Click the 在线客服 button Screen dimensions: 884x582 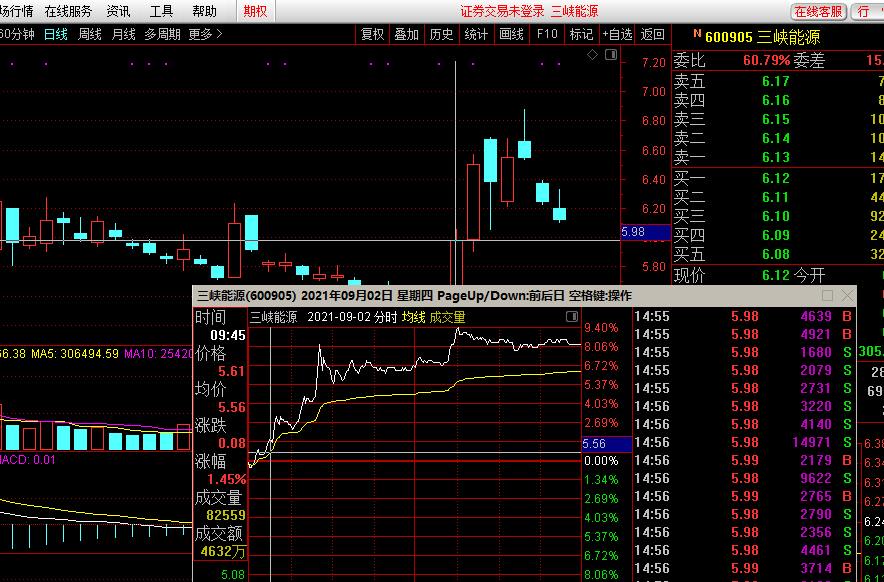[819, 11]
